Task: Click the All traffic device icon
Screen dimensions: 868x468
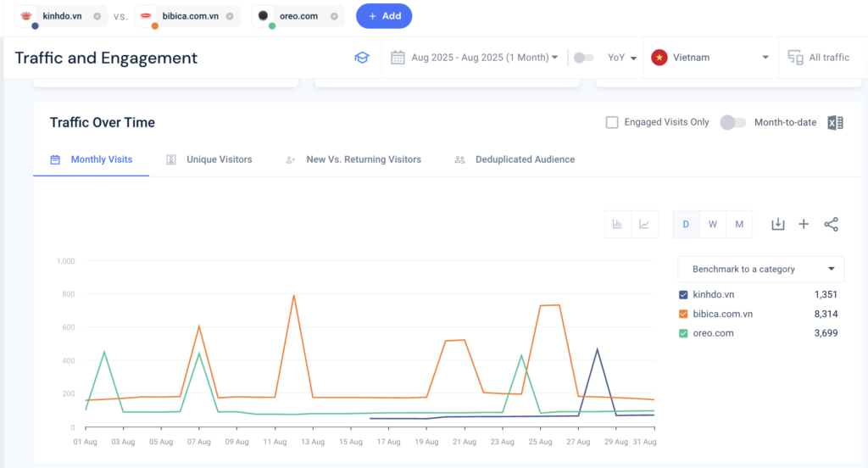Action: [x=795, y=58]
